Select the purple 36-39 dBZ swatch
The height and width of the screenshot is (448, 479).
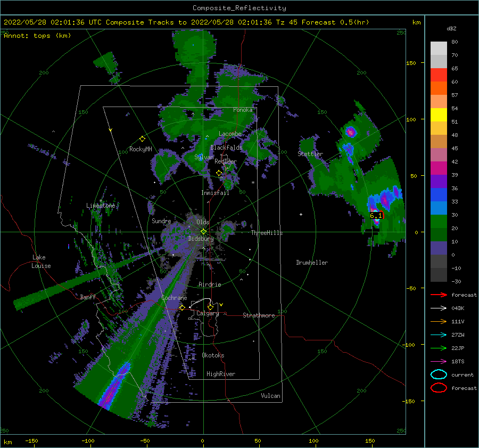[x=439, y=182]
